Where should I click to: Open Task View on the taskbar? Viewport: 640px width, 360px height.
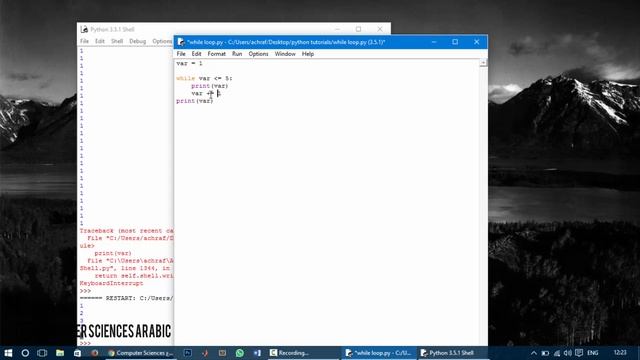click(42, 353)
